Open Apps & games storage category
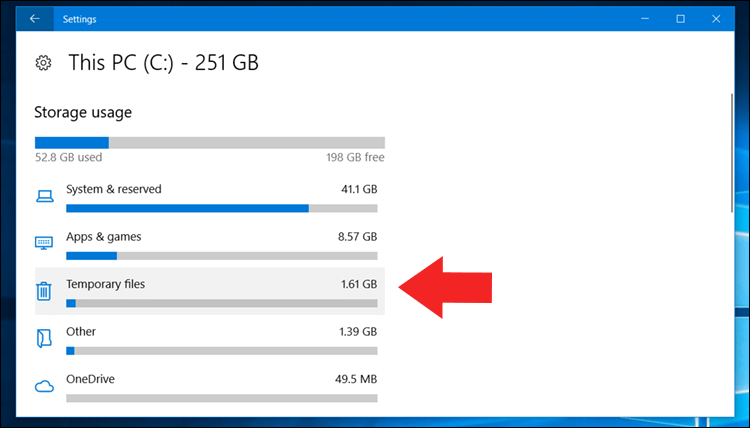Screen dimensions: 750x428 (x=104, y=237)
